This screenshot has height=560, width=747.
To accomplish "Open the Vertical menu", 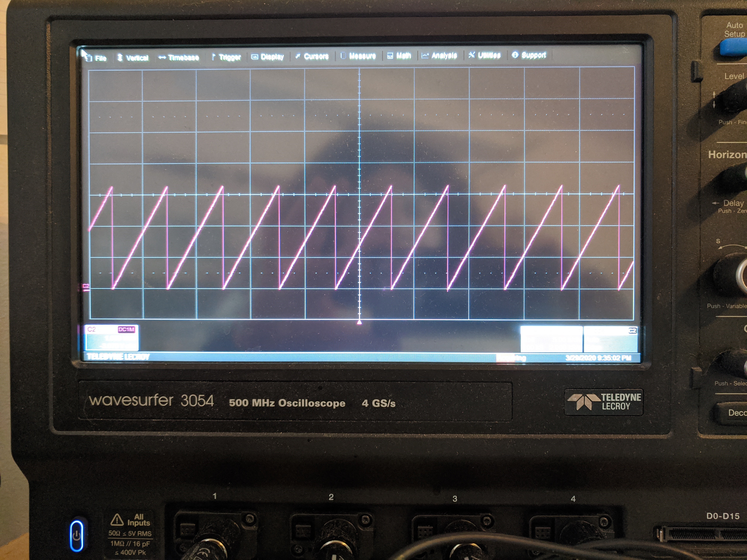I will tap(133, 58).
